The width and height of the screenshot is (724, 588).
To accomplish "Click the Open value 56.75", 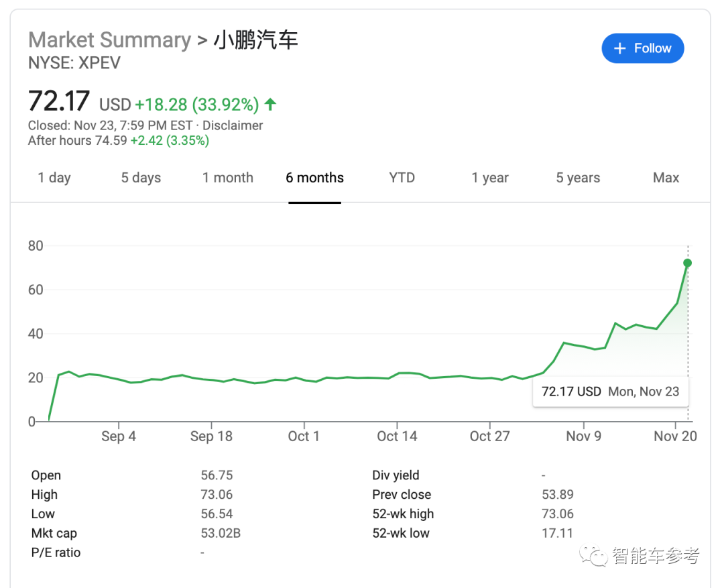I will coord(217,475).
